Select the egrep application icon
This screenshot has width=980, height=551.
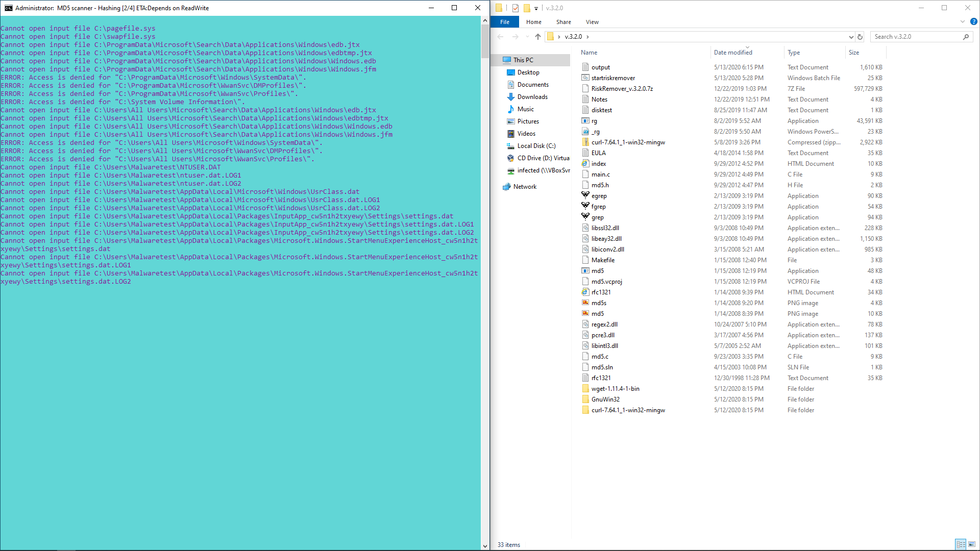pyautogui.click(x=585, y=195)
